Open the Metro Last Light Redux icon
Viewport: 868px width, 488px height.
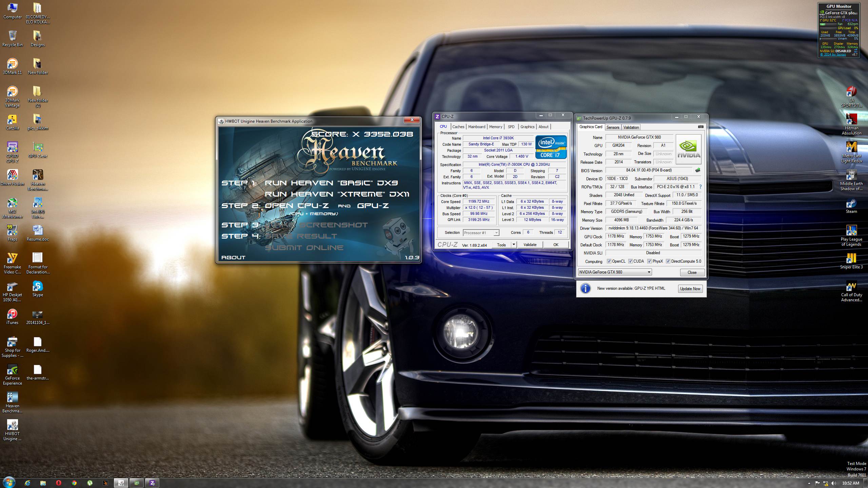pyautogui.click(x=851, y=152)
